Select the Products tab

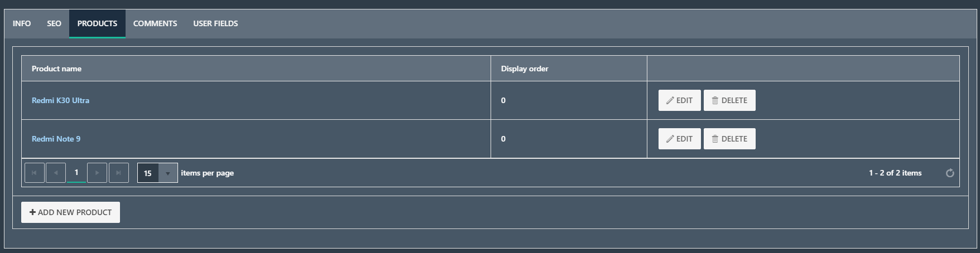point(97,23)
